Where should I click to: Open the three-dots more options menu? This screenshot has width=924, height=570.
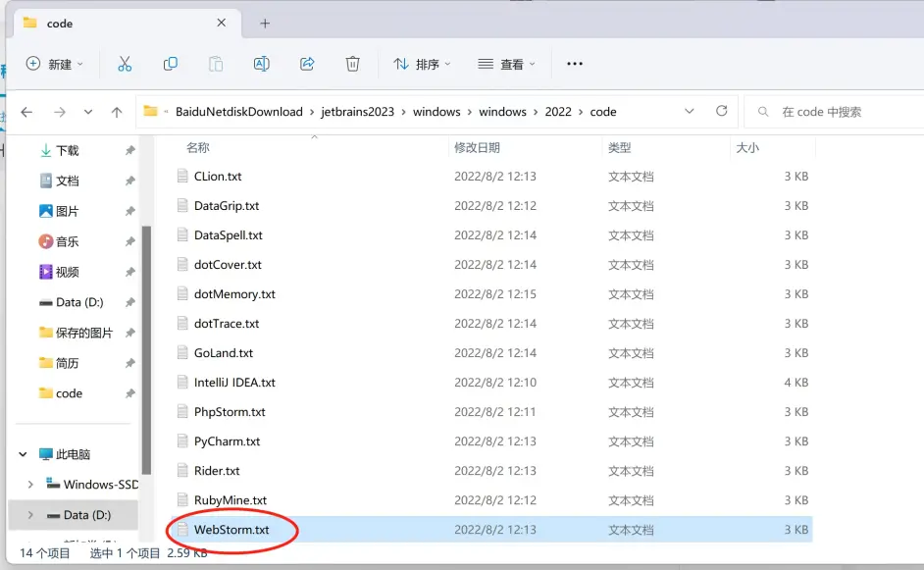tap(575, 64)
